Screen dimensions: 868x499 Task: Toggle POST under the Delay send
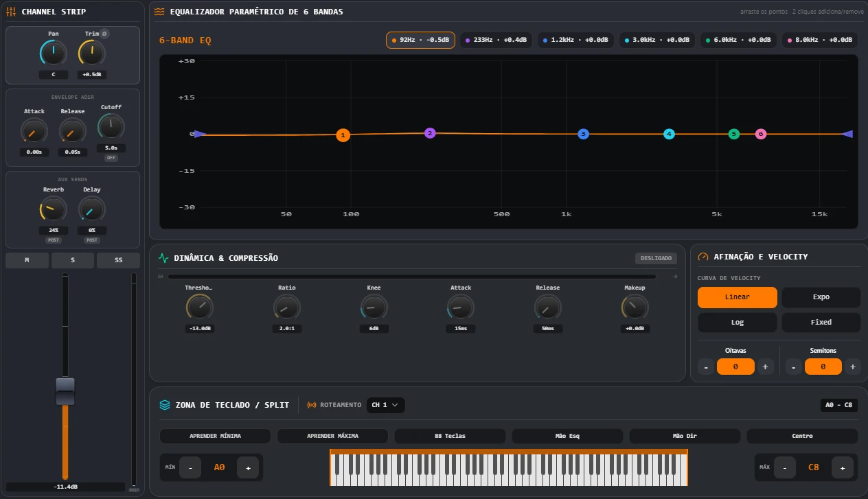pyautogui.click(x=92, y=240)
